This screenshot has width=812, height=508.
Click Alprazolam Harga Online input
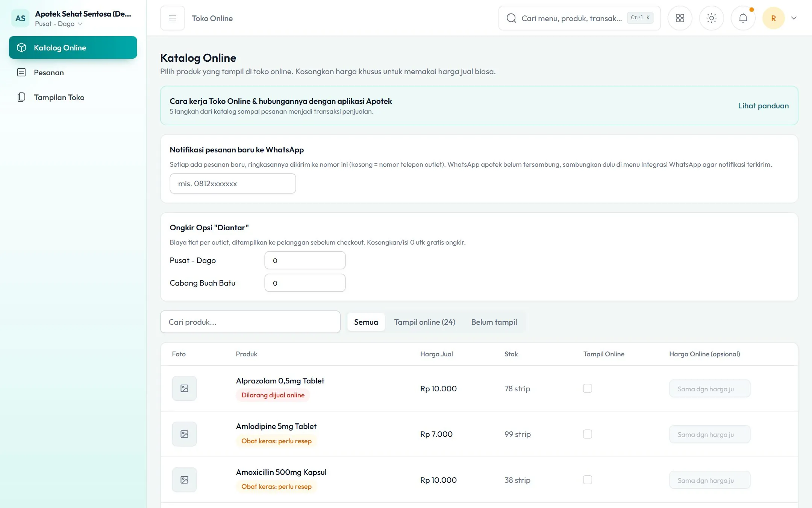[710, 389]
